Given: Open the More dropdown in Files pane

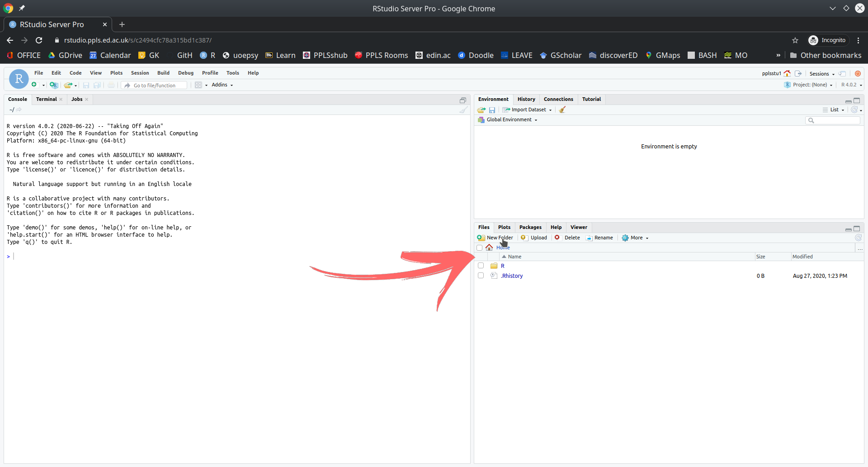Looking at the screenshot, I should point(636,238).
